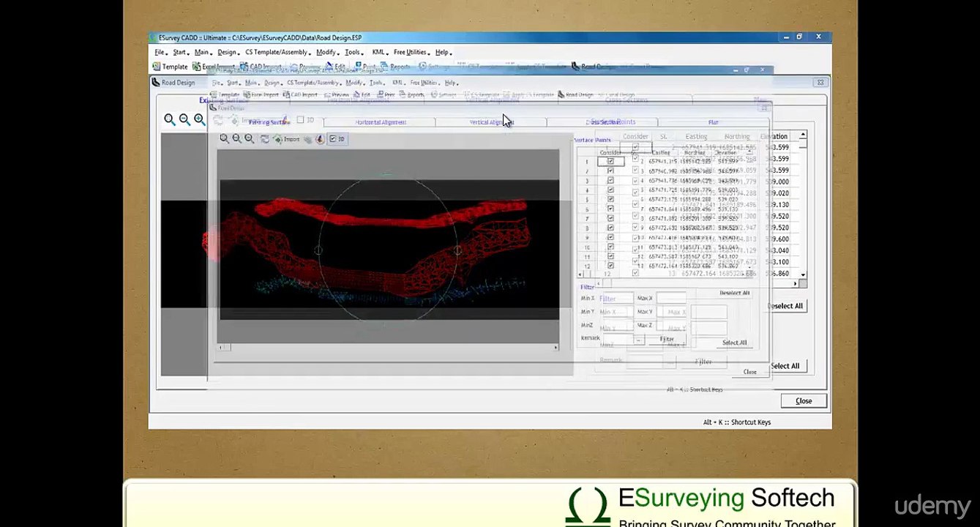Toggle Consider checkbox for row 1
The width and height of the screenshot is (980, 527).
pos(610,161)
